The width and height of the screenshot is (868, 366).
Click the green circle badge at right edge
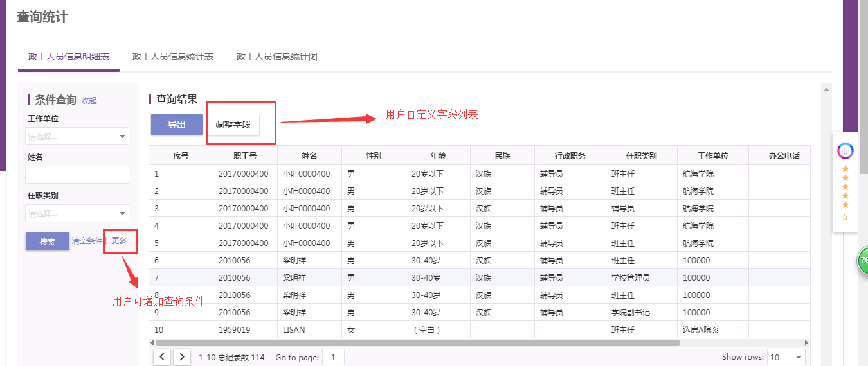pyautogui.click(x=863, y=260)
